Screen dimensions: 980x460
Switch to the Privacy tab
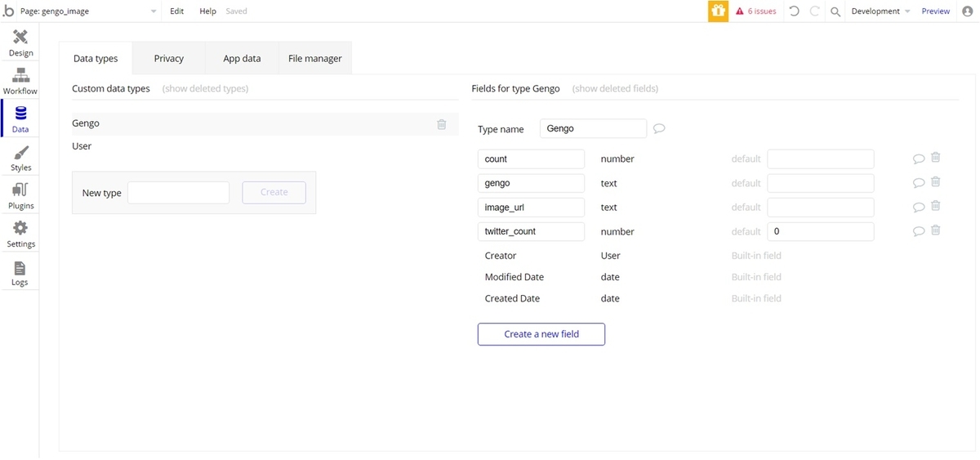point(169,59)
